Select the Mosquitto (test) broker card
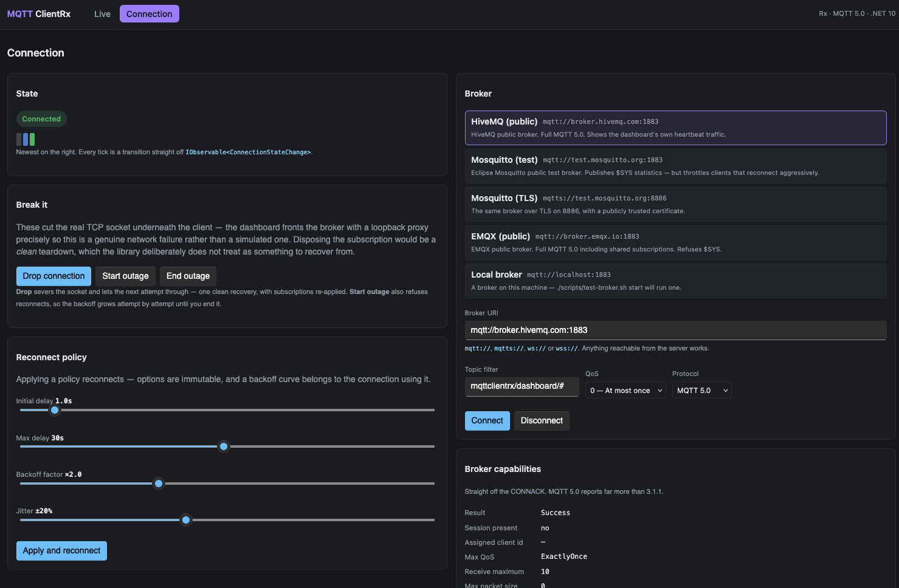 675,166
